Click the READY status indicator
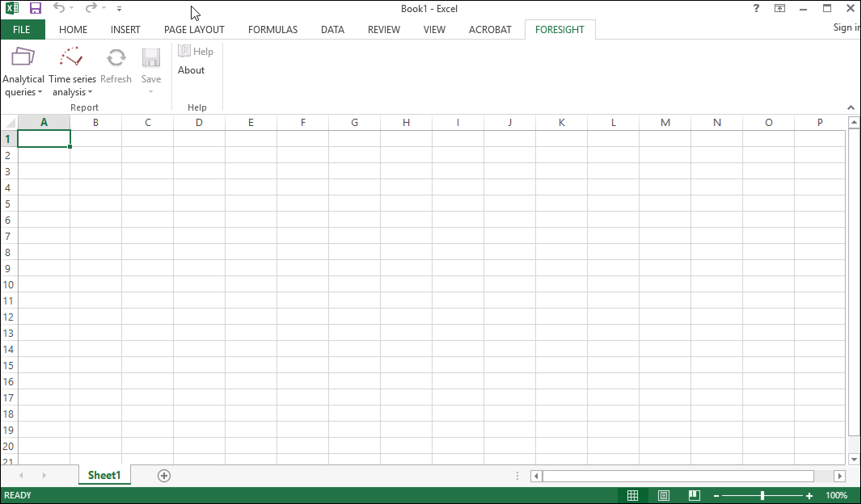 coord(18,495)
